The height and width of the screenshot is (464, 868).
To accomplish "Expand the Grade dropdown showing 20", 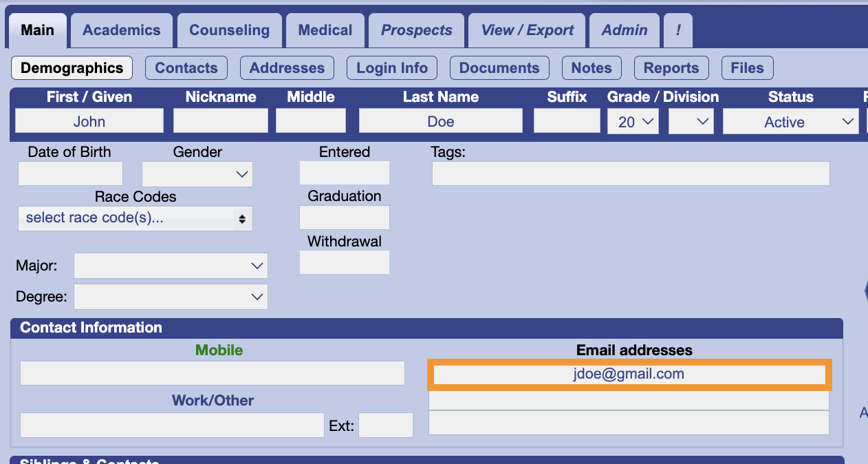I will point(633,122).
